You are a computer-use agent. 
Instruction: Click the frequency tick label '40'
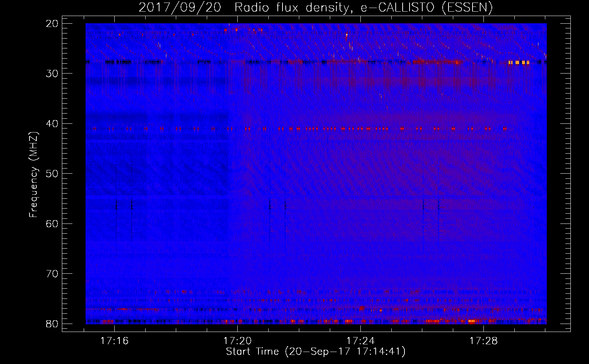52,124
